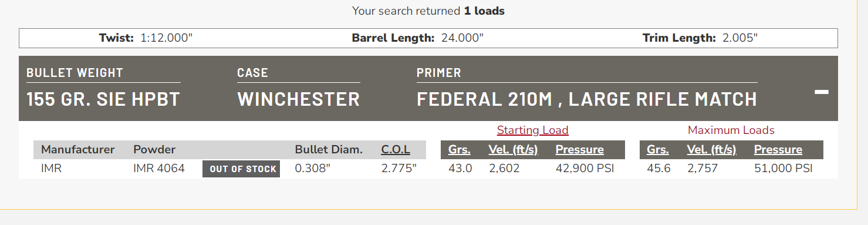Click Starting Load Grs. column header
Screen dimensions: 868x225
coord(459,150)
